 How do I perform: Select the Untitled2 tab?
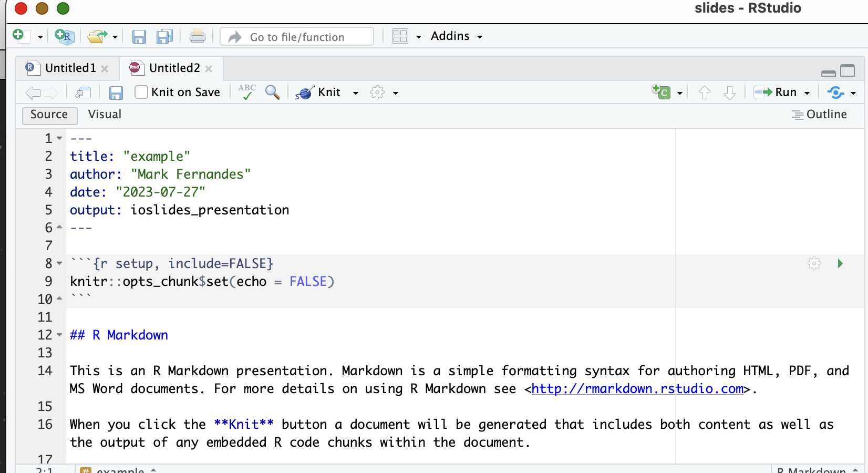[x=174, y=68]
